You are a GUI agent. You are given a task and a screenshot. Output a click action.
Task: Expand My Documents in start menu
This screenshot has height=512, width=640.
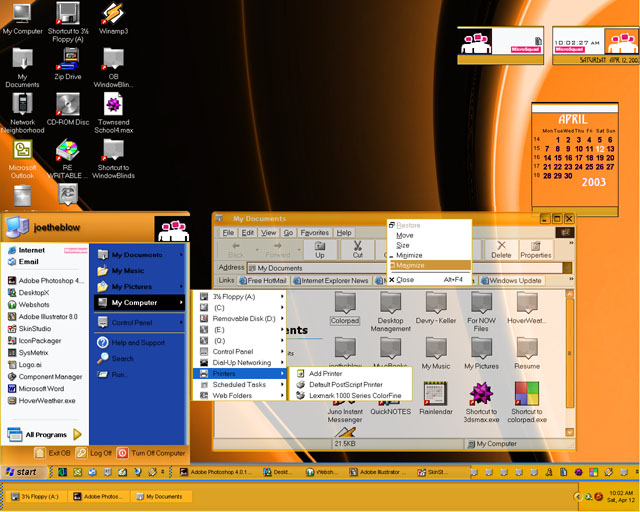139,255
